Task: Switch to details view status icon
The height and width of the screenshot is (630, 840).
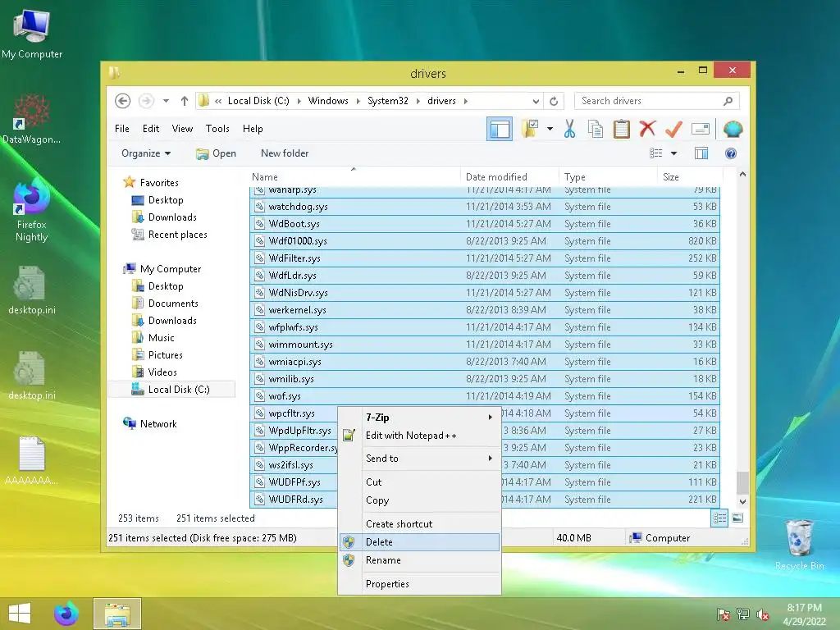Action: pyautogui.click(x=719, y=518)
